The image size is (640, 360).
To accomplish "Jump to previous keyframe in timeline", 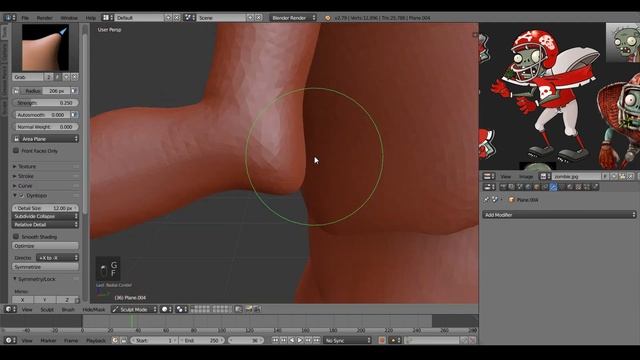I will pyautogui.click(x=284, y=340).
